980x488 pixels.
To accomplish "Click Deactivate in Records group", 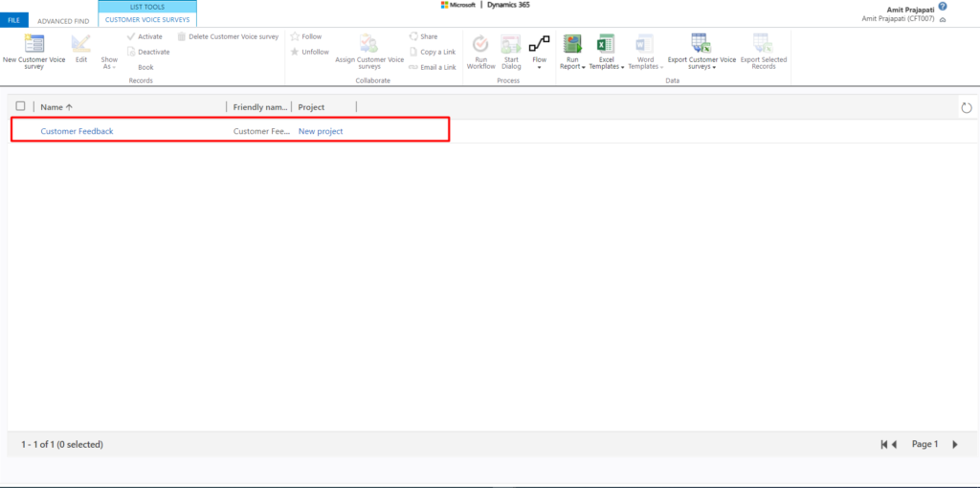I will [x=148, y=52].
